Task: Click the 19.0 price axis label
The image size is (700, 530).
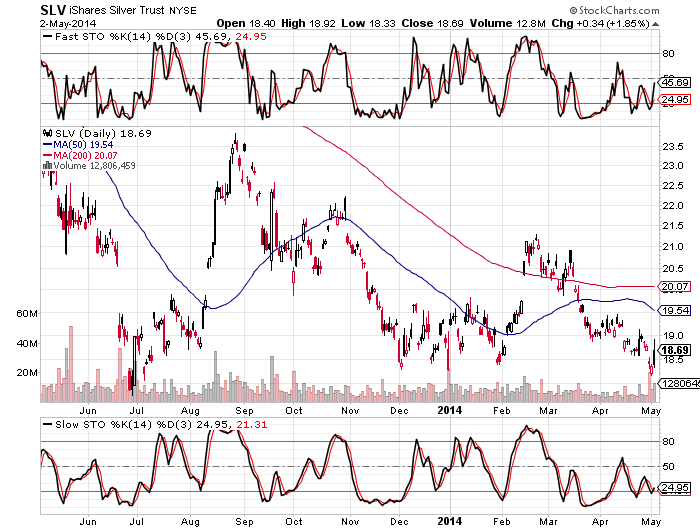Action: point(673,336)
